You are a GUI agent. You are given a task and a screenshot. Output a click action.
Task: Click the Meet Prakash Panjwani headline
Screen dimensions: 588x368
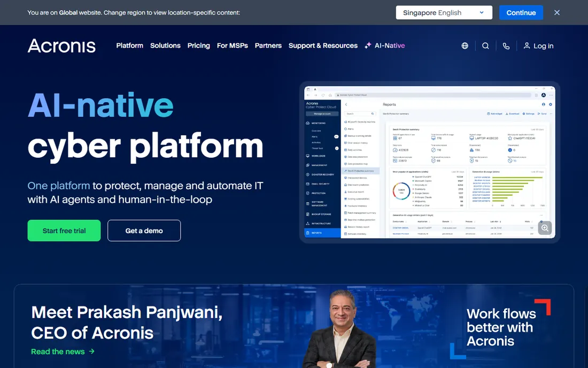pos(127,323)
